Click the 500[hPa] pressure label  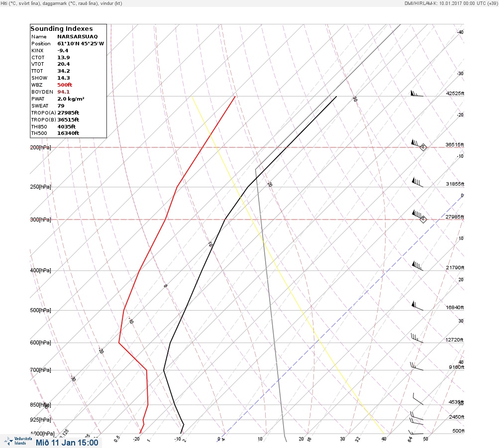40,310
